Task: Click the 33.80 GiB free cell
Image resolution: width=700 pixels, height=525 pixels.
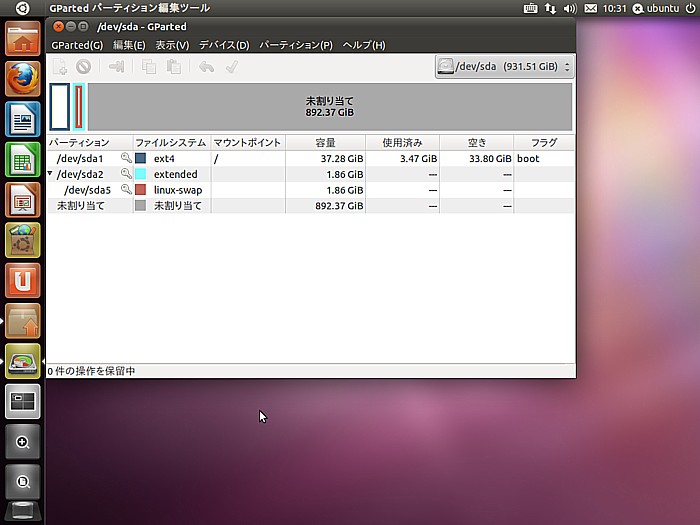Action: tap(490, 158)
